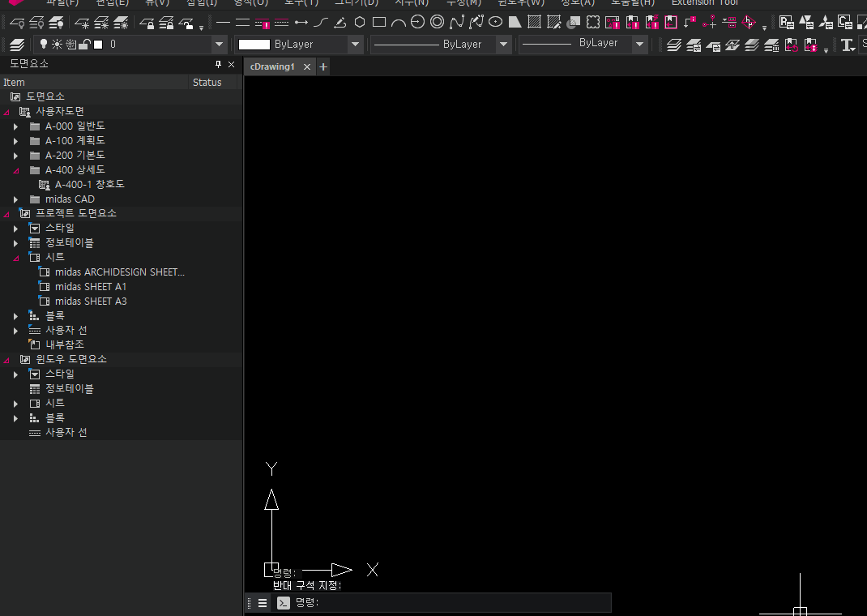This screenshot has height=616, width=867.
Task: Open the linetype ByLayer dropdown
Action: click(503, 45)
